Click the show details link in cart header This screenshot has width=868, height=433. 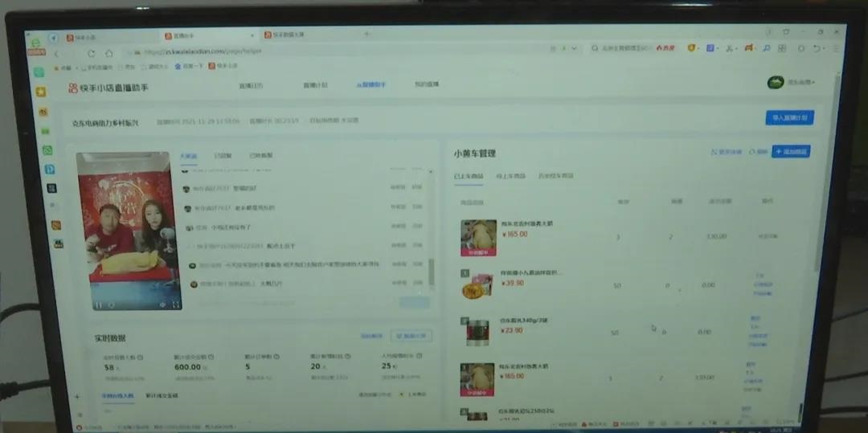(x=727, y=152)
